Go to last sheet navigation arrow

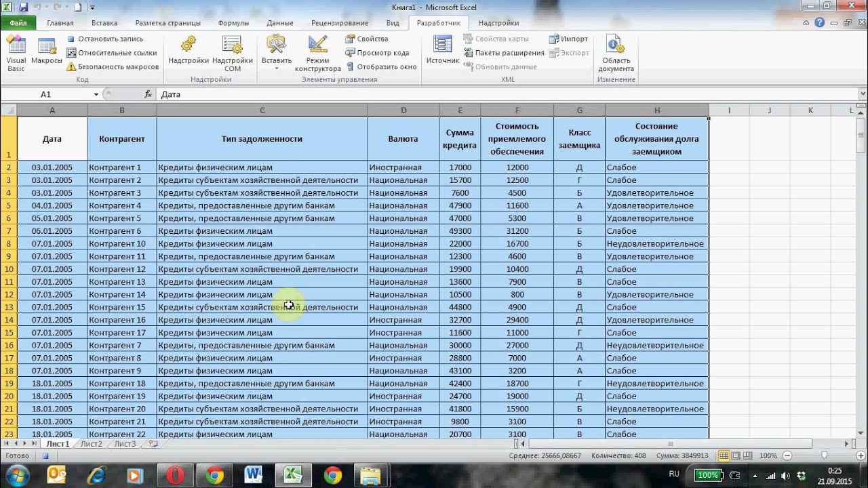click(x=33, y=444)
